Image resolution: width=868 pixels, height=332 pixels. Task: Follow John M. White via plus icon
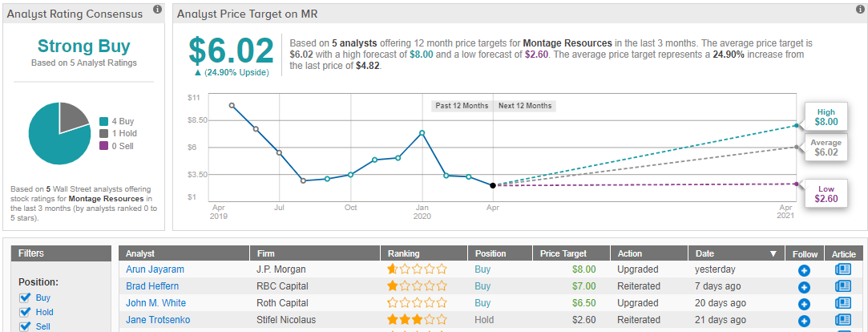point(804,304)
